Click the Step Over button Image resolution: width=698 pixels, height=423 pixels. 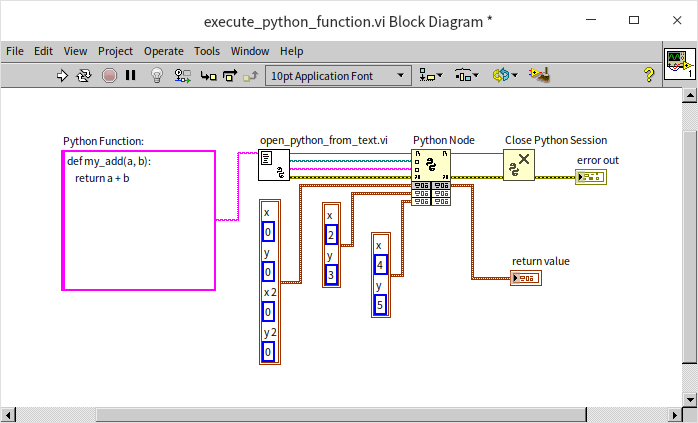coord(230,75)
